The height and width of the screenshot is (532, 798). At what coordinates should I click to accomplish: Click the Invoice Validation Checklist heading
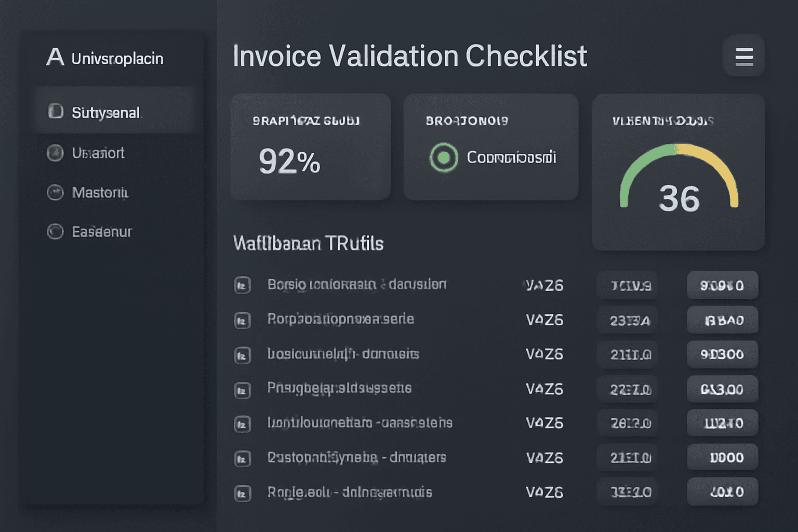pos(410,56)
